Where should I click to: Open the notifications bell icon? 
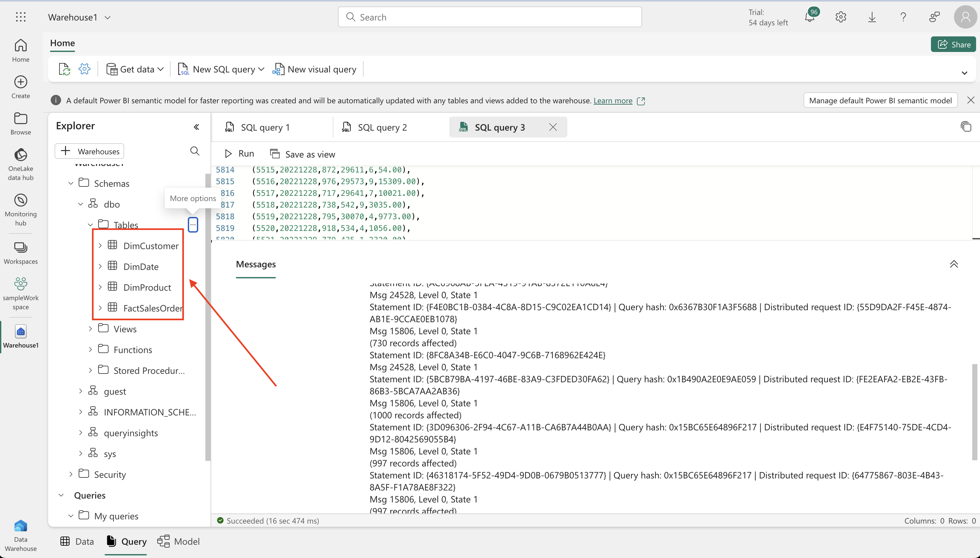[809, 17]
